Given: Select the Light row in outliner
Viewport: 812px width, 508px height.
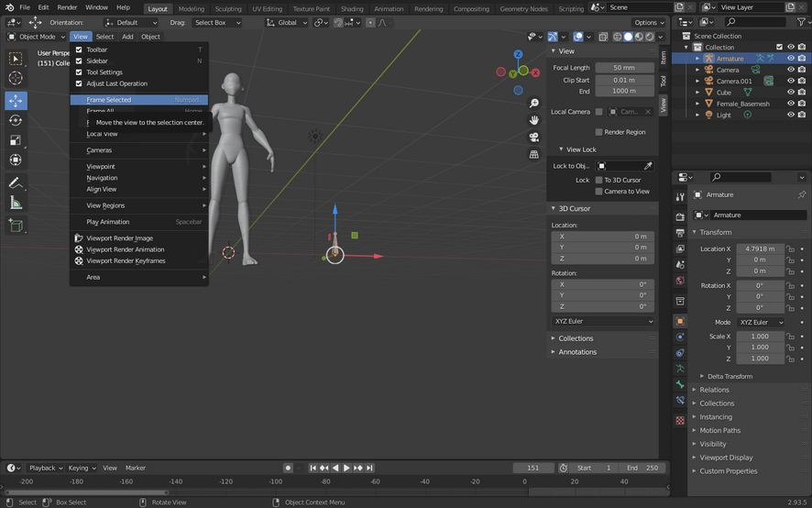Looking at the screenshot, I should coord(741,115).
